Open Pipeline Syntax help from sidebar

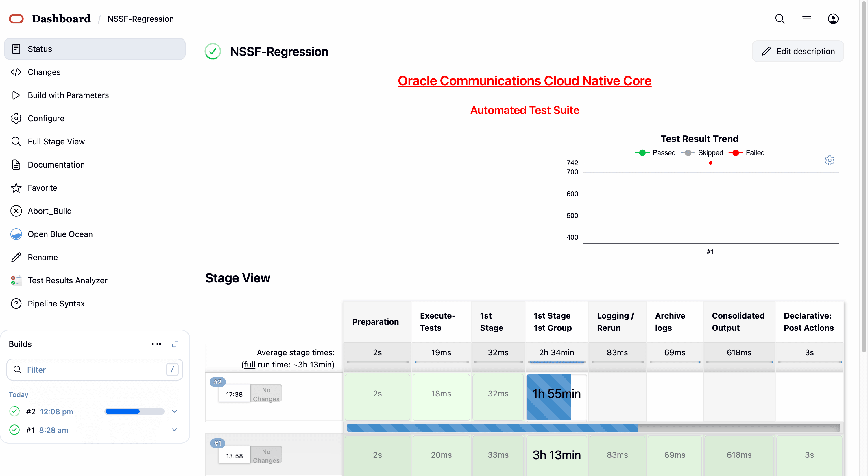click(16, 304)
